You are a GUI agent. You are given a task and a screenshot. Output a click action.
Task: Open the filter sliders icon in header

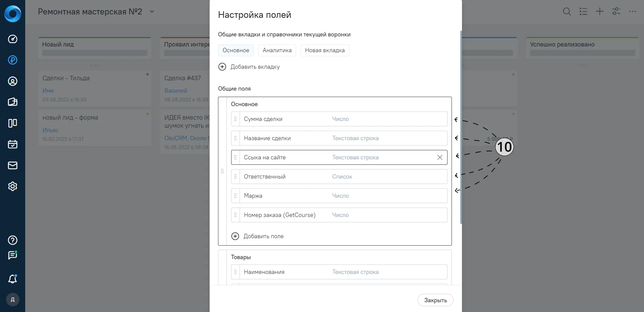(616, 12)
